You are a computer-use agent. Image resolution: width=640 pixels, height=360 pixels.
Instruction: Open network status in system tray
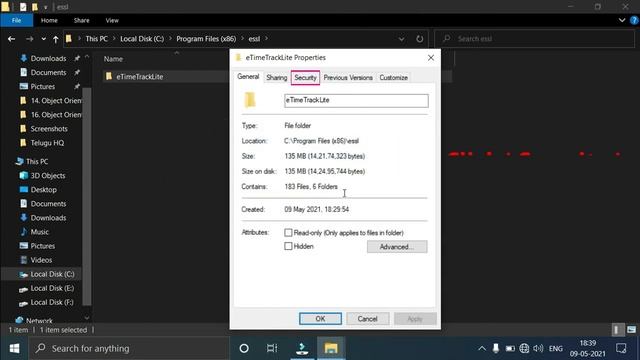(524, 349)
